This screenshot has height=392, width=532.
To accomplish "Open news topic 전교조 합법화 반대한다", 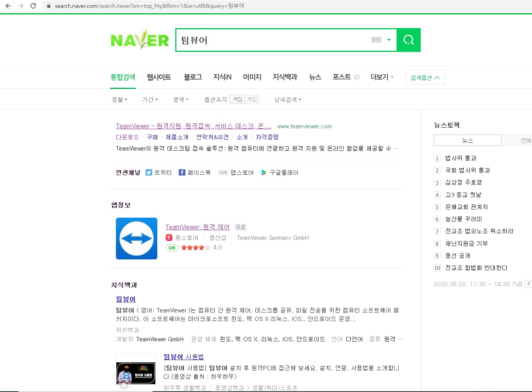I will pos(476,268).
